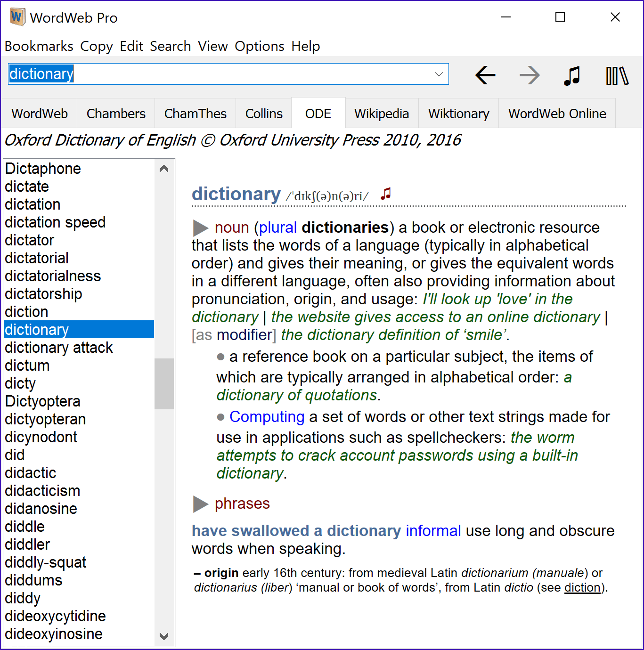
Task: Switch to the Wikipedia tab
Action: pyautogui.click(x=382, y=113)
